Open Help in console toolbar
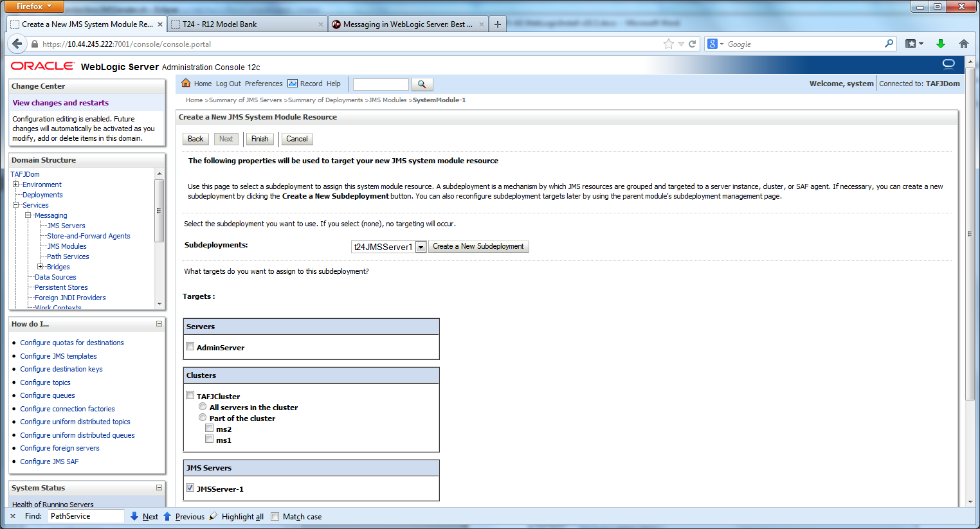980x529 pixels. coord(334,84)
